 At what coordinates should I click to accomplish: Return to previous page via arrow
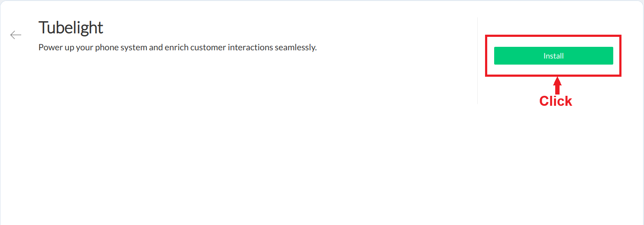[16, 35]
